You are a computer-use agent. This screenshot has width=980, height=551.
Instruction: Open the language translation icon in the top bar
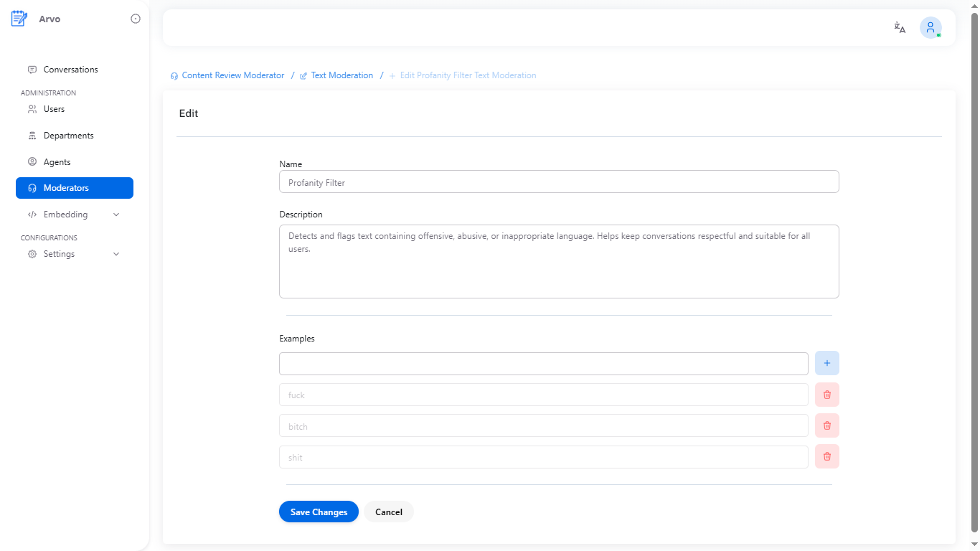coord(899,27)
